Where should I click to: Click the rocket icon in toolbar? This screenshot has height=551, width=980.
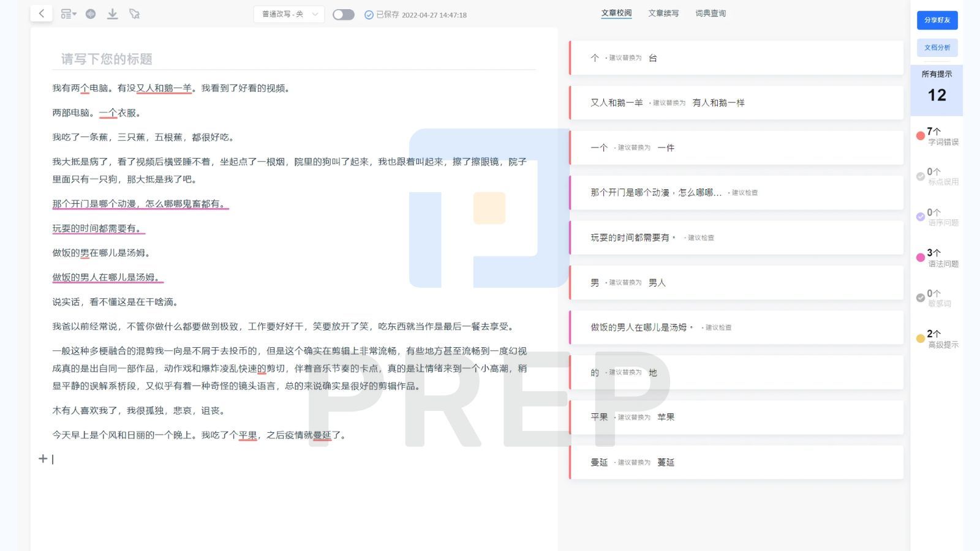(135, 13)
